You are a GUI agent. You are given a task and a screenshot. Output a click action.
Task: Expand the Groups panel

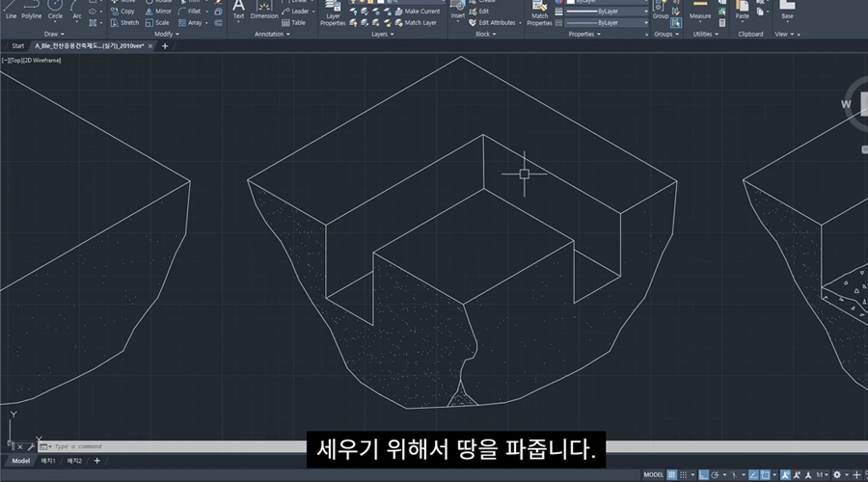pos(666,35)
